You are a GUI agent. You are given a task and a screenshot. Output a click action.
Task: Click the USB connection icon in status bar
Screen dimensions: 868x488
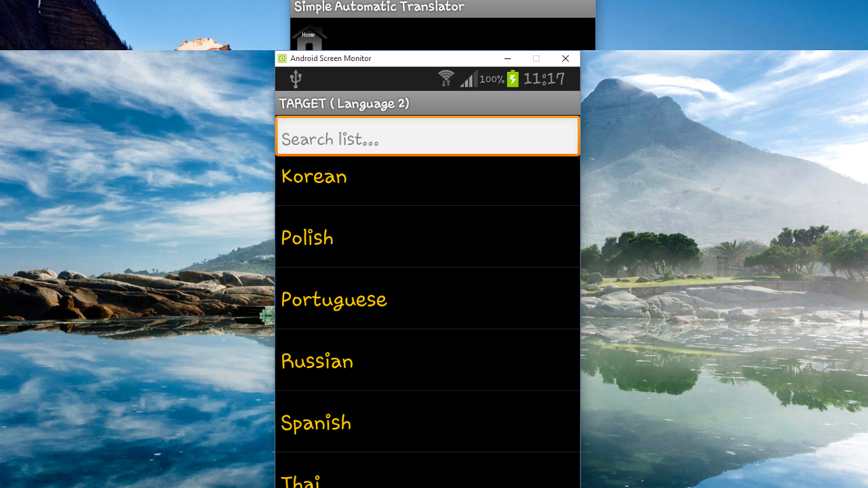[295, 79]
